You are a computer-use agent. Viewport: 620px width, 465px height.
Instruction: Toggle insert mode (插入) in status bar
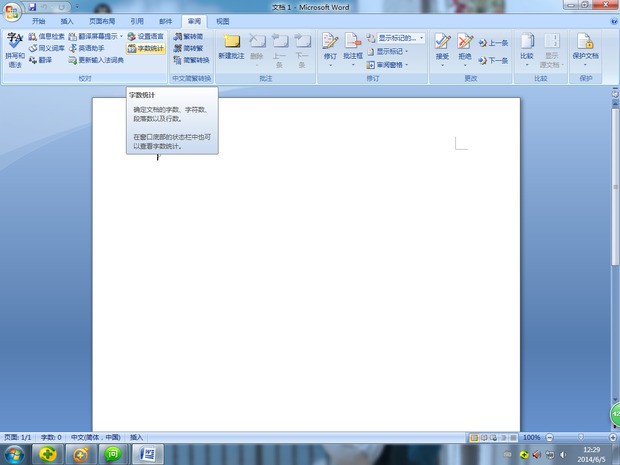coord(137,437)
